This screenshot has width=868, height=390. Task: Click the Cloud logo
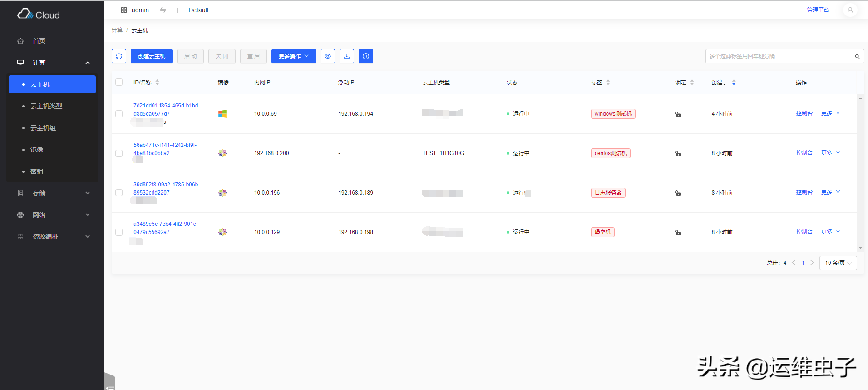39,15
